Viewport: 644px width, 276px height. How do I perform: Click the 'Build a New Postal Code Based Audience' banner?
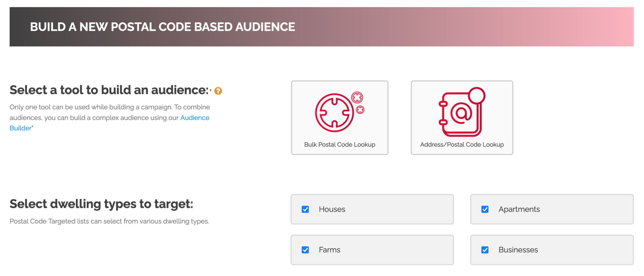coord(163,27)
